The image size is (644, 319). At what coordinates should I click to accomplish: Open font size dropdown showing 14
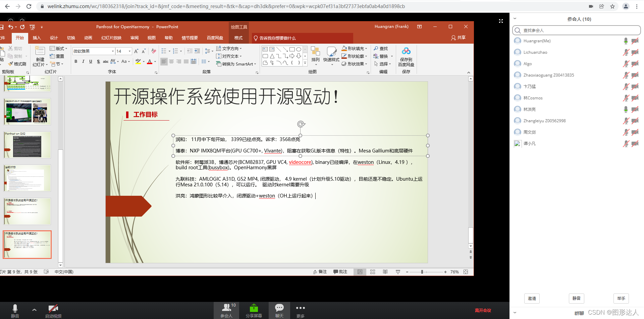pos(130,51)
